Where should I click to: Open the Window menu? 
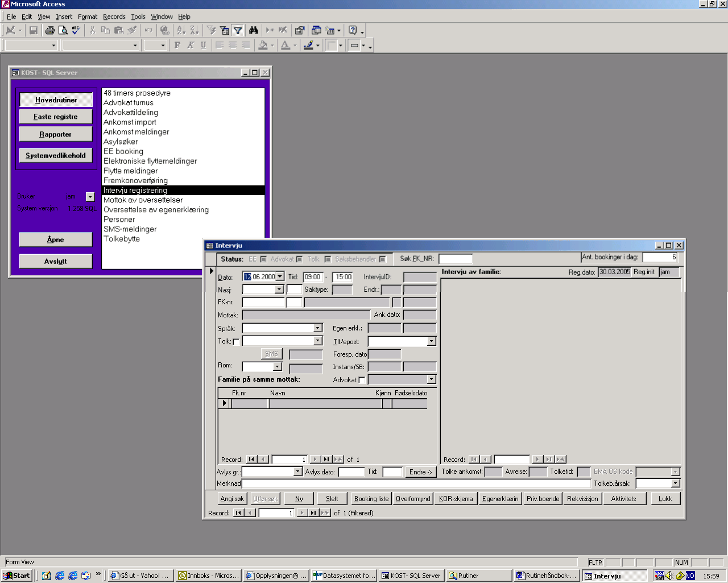pos(162,16)
